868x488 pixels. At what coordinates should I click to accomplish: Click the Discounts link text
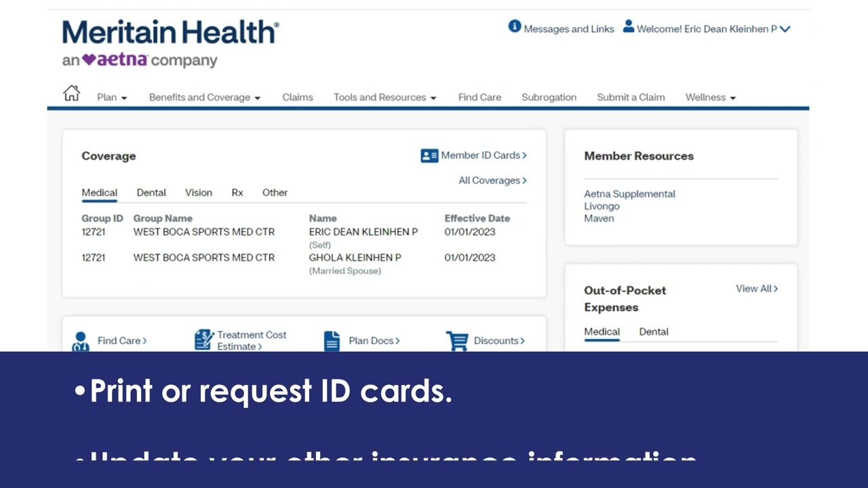click(499, 341)
